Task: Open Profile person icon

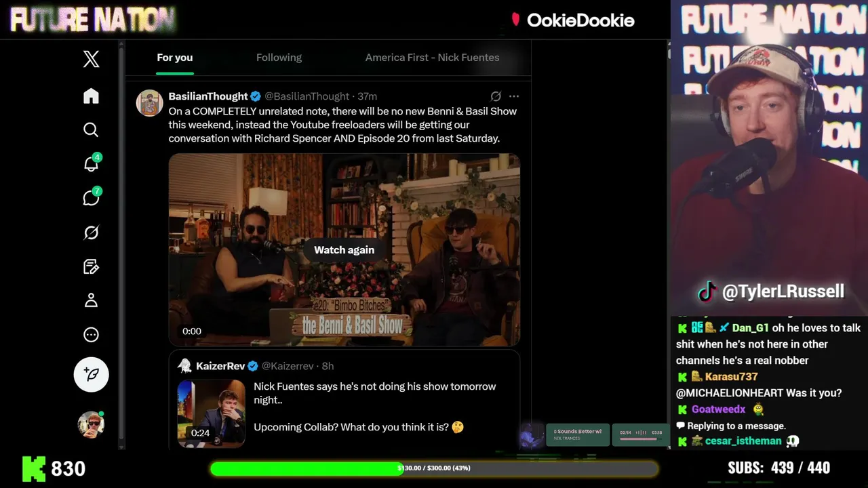Action: (x=91, y=300)
